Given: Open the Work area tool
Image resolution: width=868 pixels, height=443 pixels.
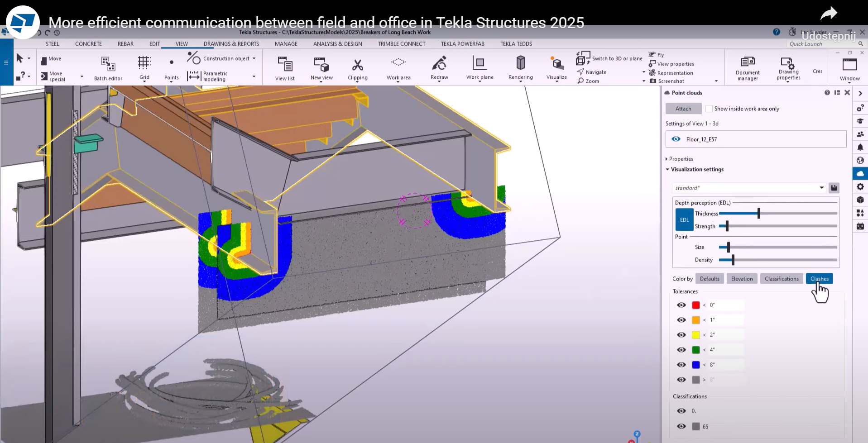Looking at the screenshot, I should [x=398, y=68].
